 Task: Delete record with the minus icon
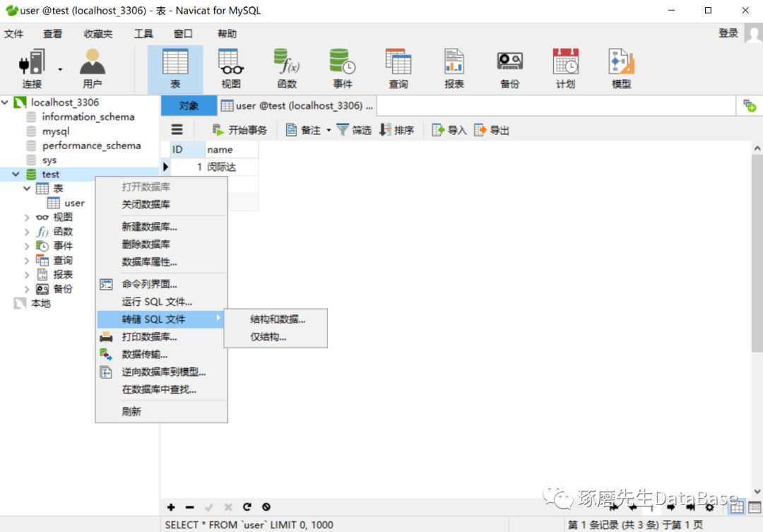point(190,507)
